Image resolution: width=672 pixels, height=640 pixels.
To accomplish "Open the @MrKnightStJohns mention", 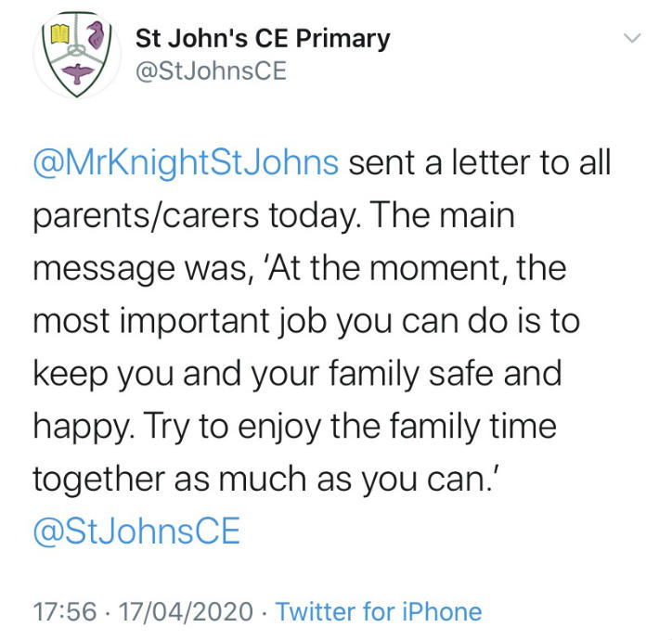I will point(186,163).
